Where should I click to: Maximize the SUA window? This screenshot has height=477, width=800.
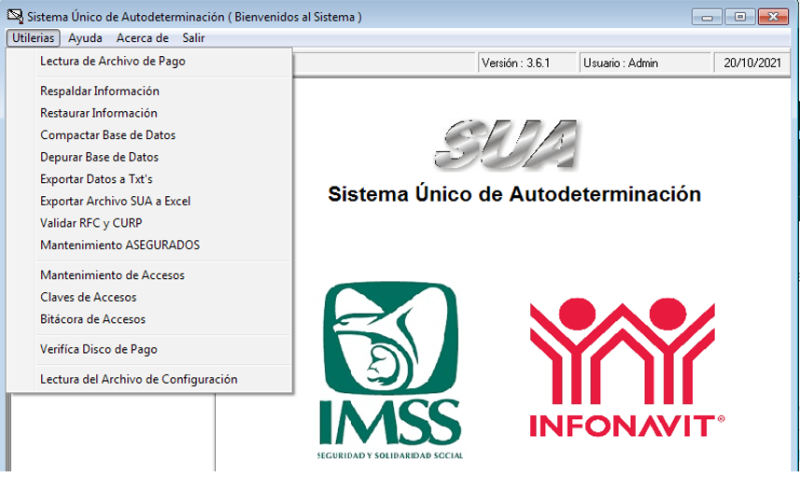[x=740, y=17]
